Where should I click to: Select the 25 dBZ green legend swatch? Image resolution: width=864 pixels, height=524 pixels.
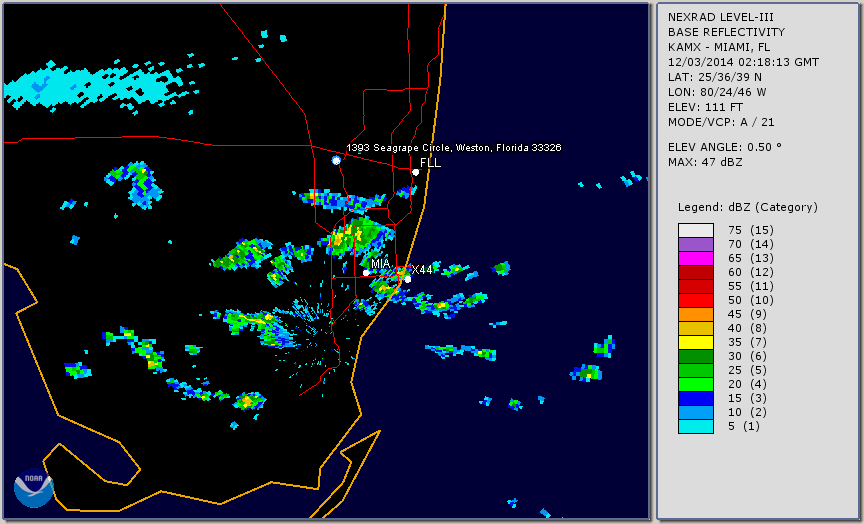point(695,370)
